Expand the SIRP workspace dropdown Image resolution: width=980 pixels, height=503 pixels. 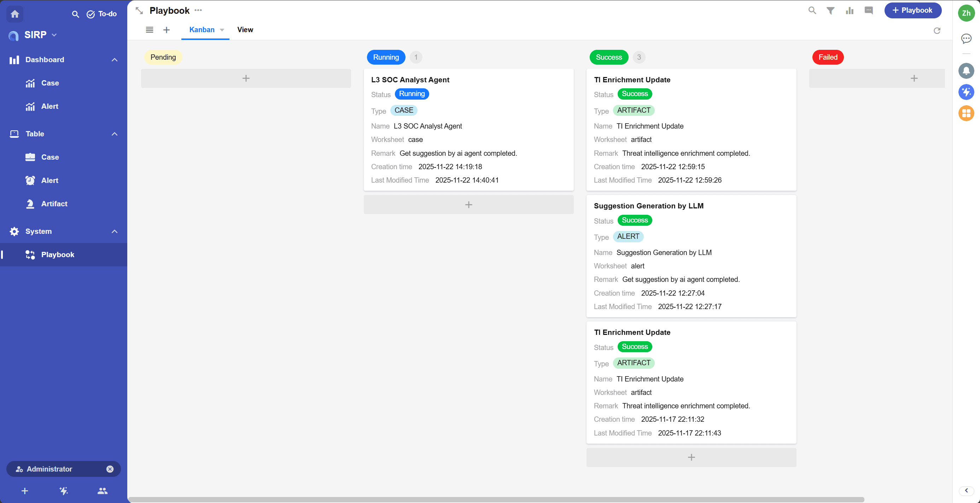pyautogui.click(x=54, y=35)
